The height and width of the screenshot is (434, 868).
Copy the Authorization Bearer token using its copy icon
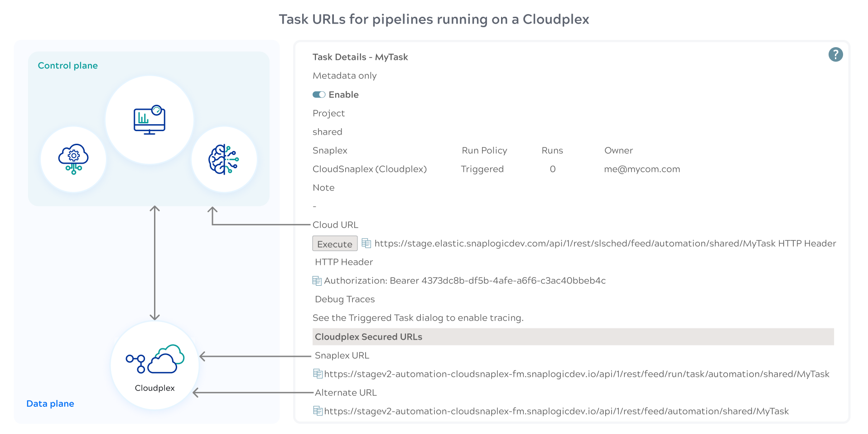tap(316, 280)
